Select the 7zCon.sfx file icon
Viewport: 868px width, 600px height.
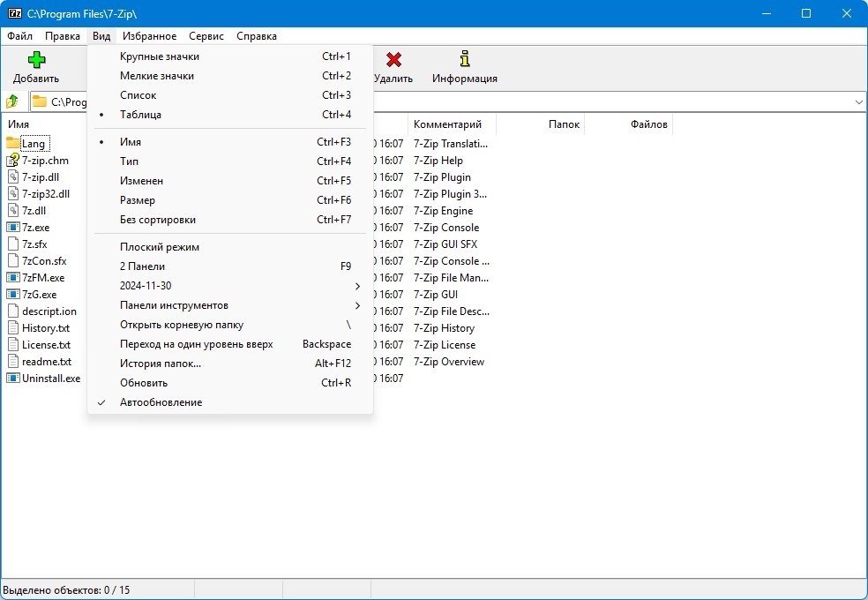point(12,260)
